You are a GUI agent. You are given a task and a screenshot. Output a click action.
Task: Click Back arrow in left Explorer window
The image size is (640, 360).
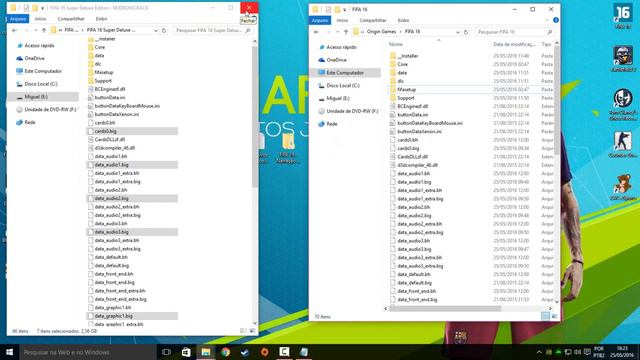(x=15, y=31)
